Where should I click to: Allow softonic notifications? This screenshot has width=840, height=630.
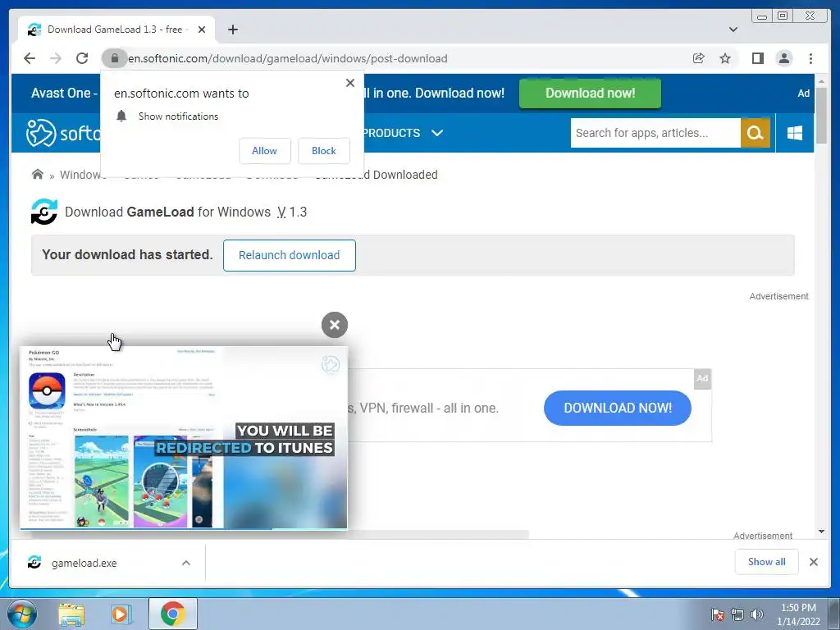pyautogui.click(x=265, y=151)
